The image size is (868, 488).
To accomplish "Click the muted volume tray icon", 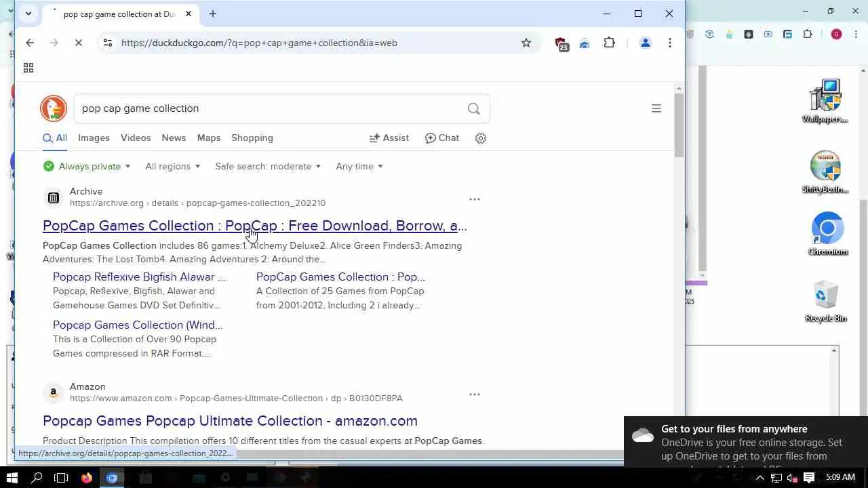I will click(x=792, y=479).
